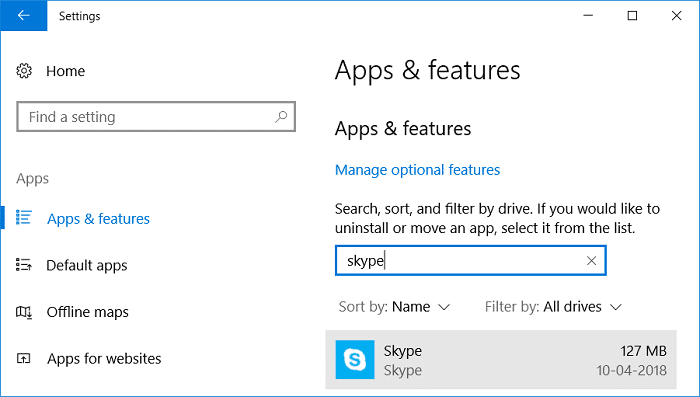Open the Home settings page
This screenshot has width=700, height=397.
[x=65, y=71]
